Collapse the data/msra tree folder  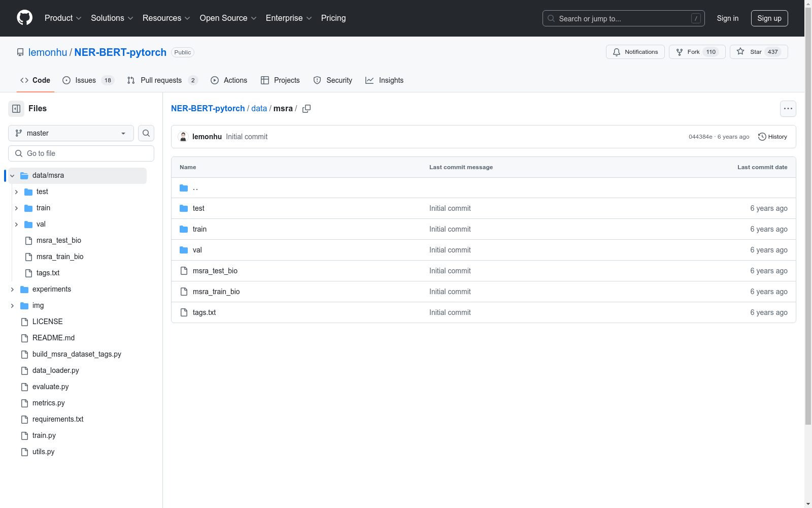pyautogui.click(x=12, y=175)
